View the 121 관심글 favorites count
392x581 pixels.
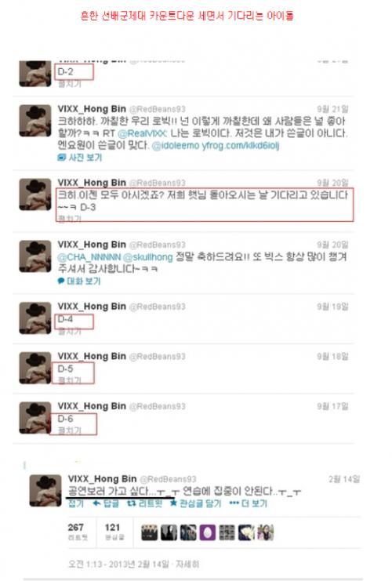[x=114, y=532]
